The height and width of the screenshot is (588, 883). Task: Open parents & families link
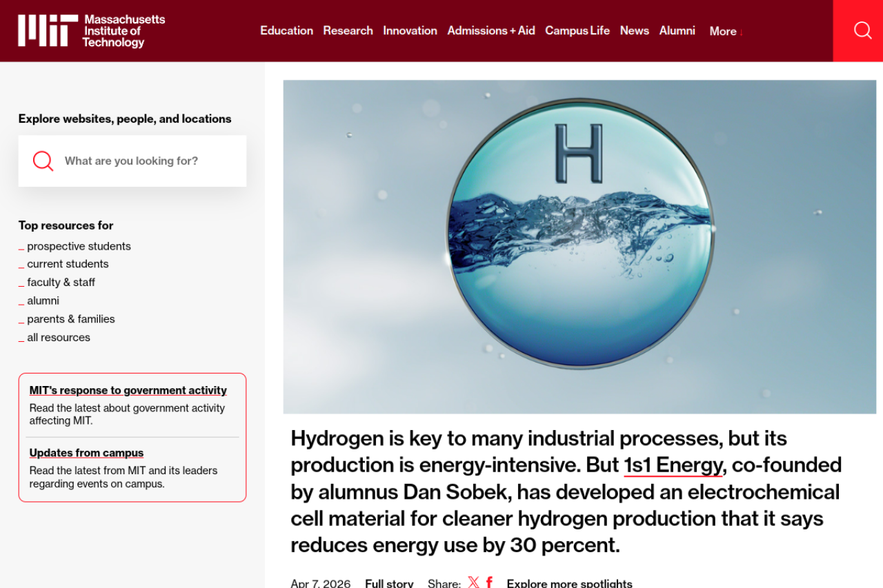(71, 318)
